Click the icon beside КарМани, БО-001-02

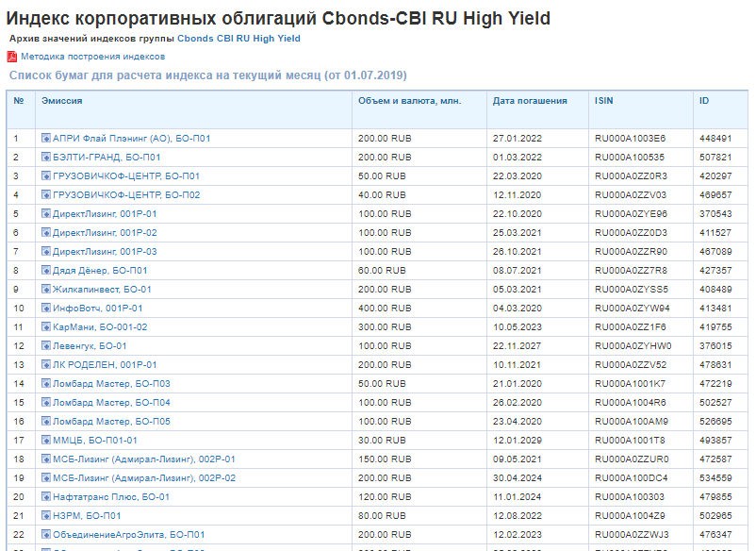(45, 327)
